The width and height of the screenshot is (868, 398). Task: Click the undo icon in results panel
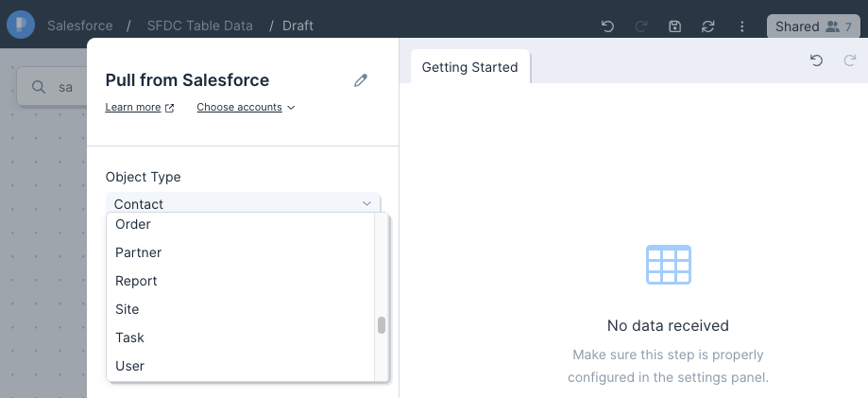[x=816, y=61]
